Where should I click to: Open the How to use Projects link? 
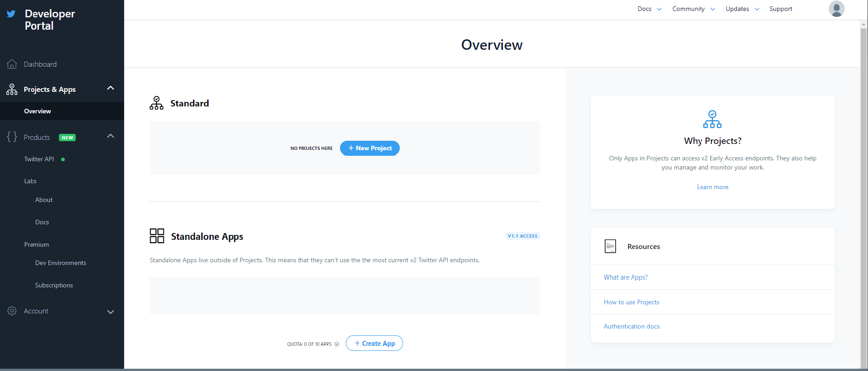tap(631, 302)
